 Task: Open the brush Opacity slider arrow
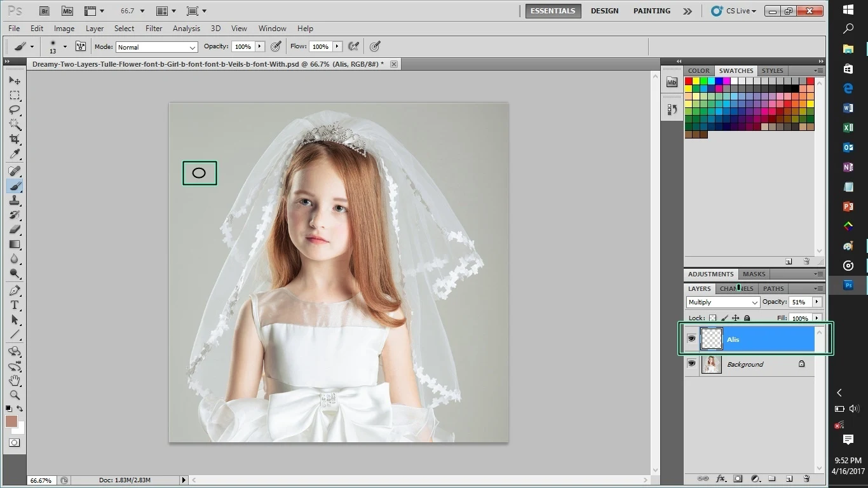[x=259, y=46]
